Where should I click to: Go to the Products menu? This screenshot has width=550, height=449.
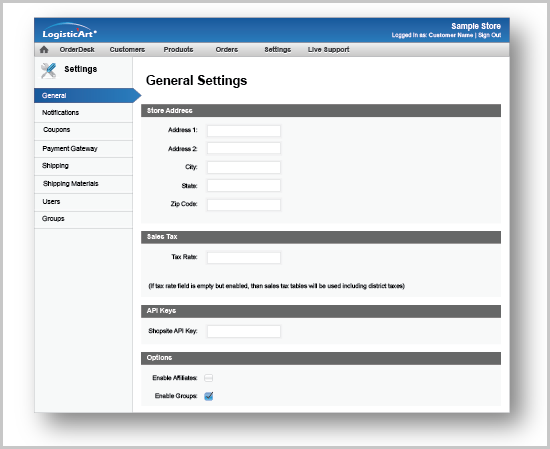point(178,49)
